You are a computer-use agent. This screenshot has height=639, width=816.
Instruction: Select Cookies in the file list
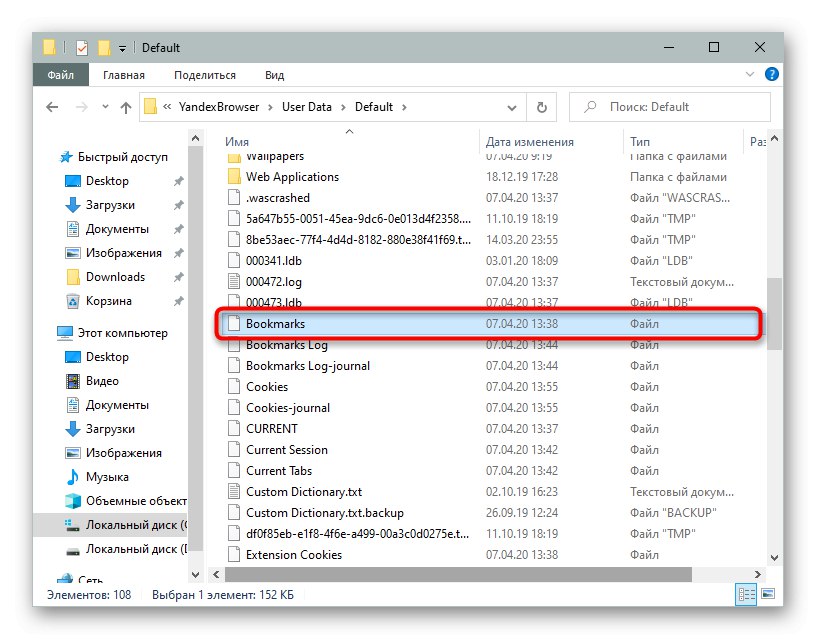[x=265, y=387]
